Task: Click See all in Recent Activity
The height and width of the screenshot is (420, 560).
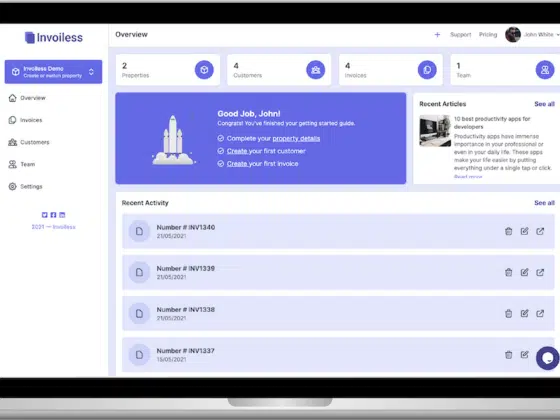Action: click(544, 203)
